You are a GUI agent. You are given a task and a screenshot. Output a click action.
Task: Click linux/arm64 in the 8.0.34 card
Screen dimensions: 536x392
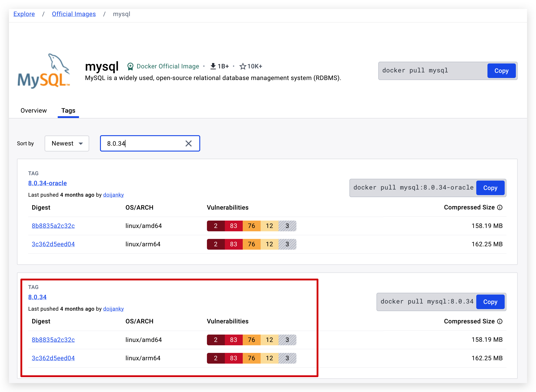(x=143, y=358)
